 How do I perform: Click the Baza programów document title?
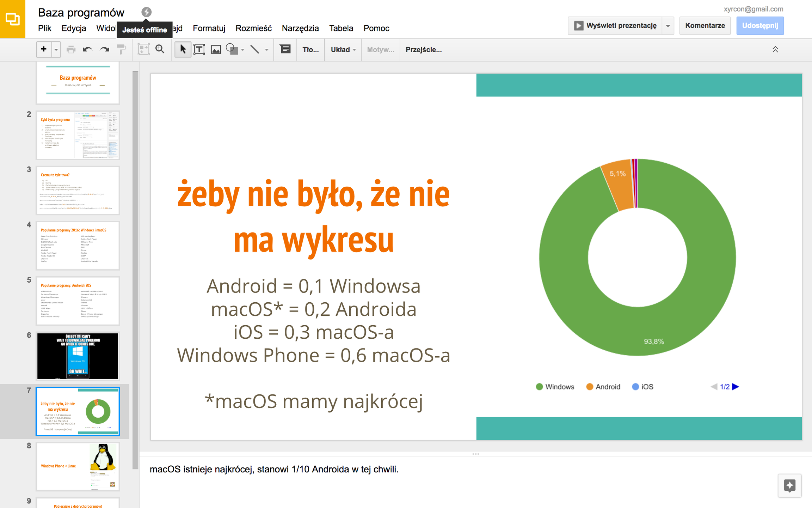click(x=81, y=12)
